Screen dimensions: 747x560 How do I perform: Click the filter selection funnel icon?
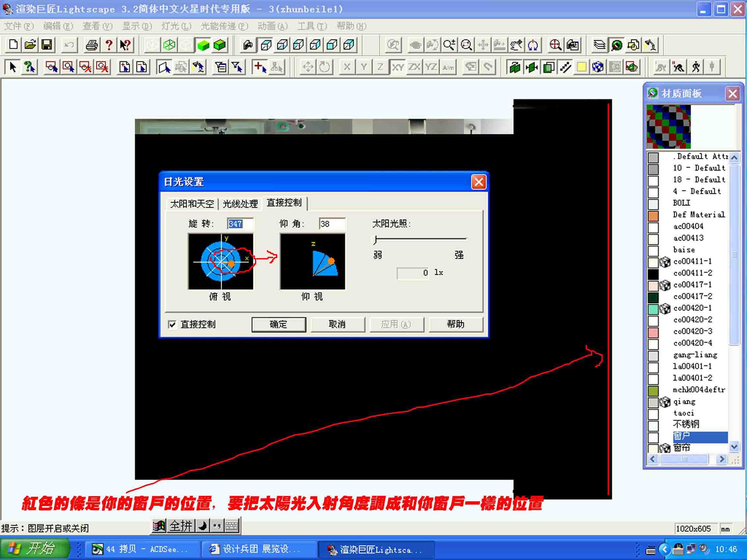click(x=237, y=67)
